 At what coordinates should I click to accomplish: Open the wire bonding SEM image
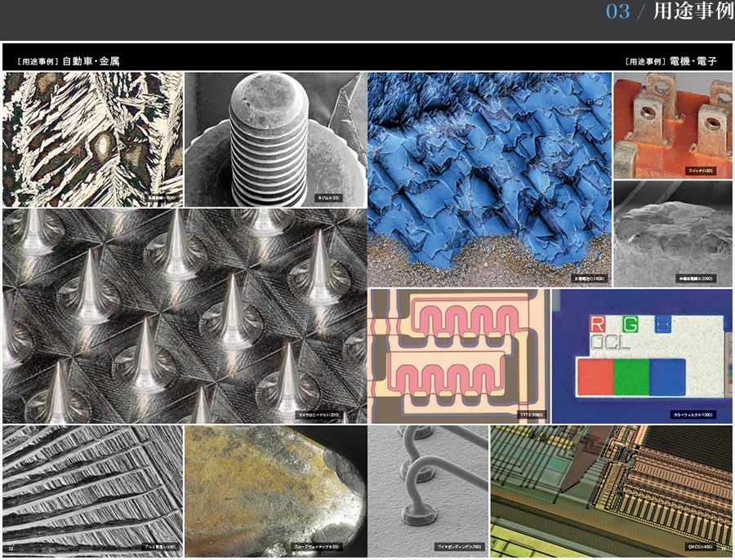point(428,489)
